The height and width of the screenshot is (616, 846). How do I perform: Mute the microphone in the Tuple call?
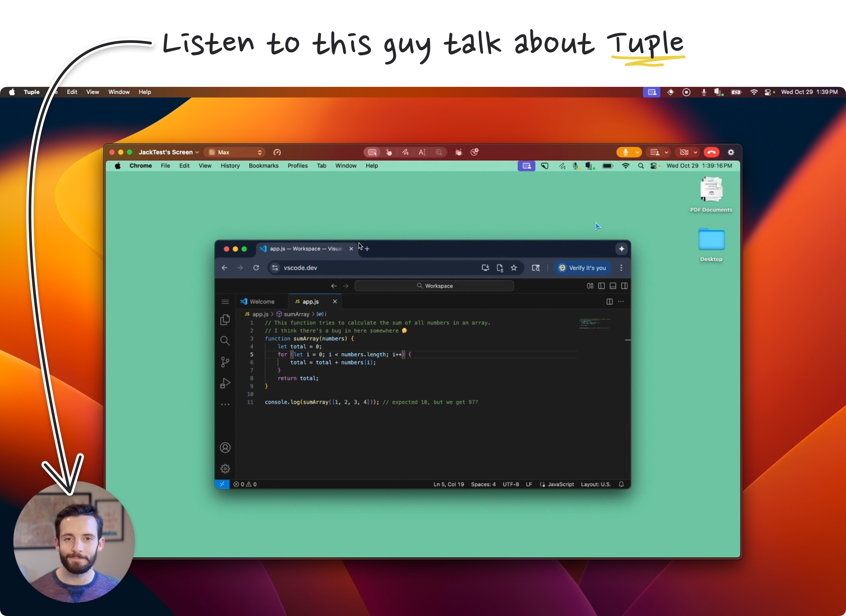625,152
